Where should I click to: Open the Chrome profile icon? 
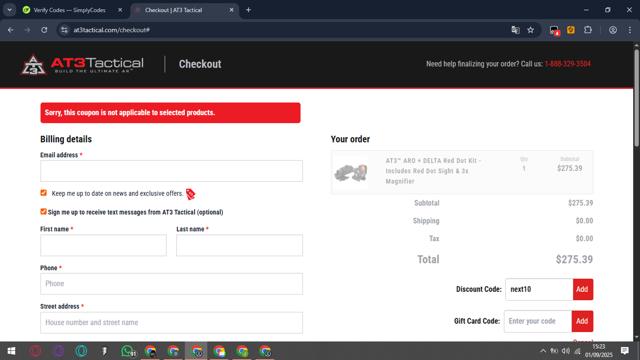click(613, 30)
